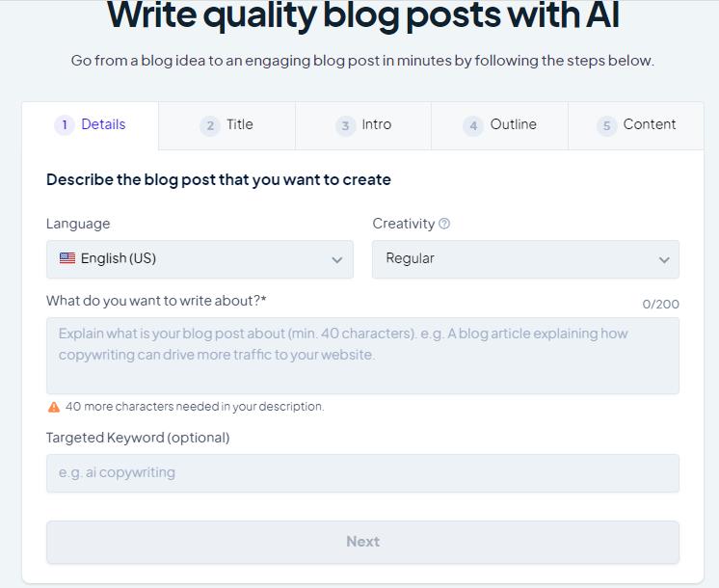Click the Creativity help question-mark icon
This screenshot has height=588, width=719.
tap(444, 224)
